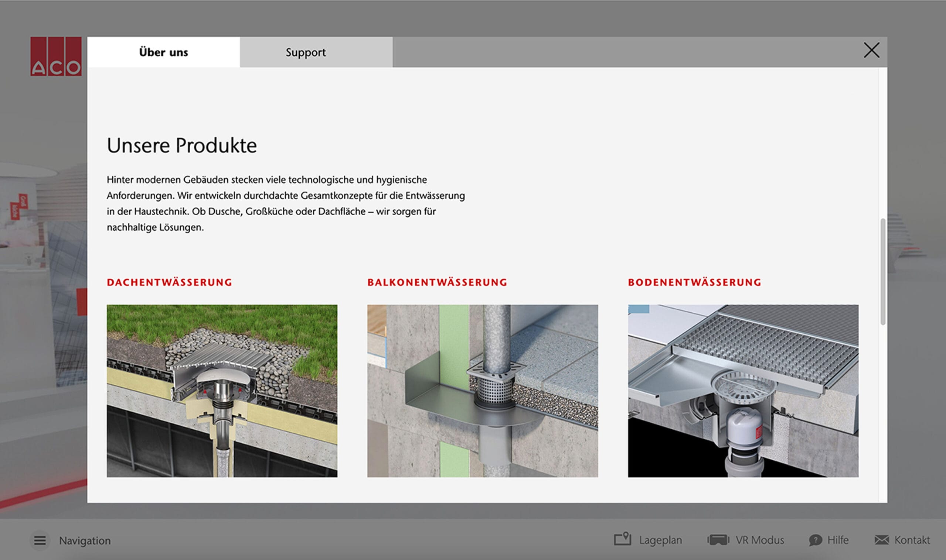Click the Kontakt envelope icon
Screen dimensions: 946x560
882,540
